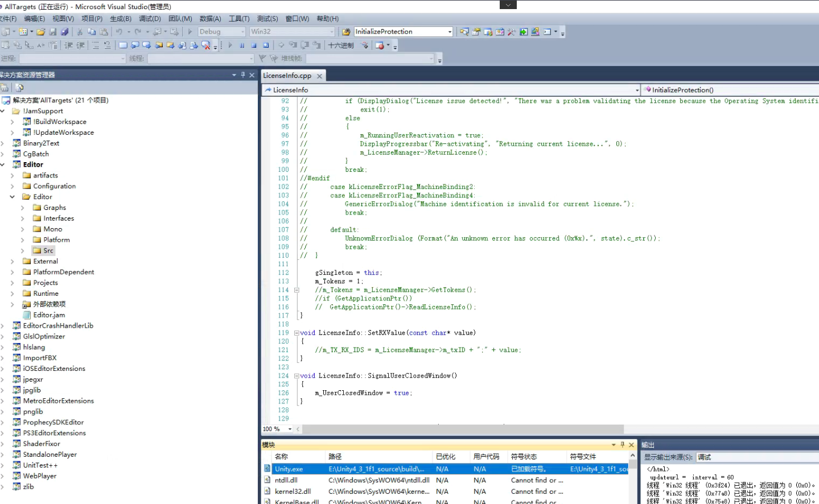Click the Save icon on the Standard toolbar

pos(53,32)
